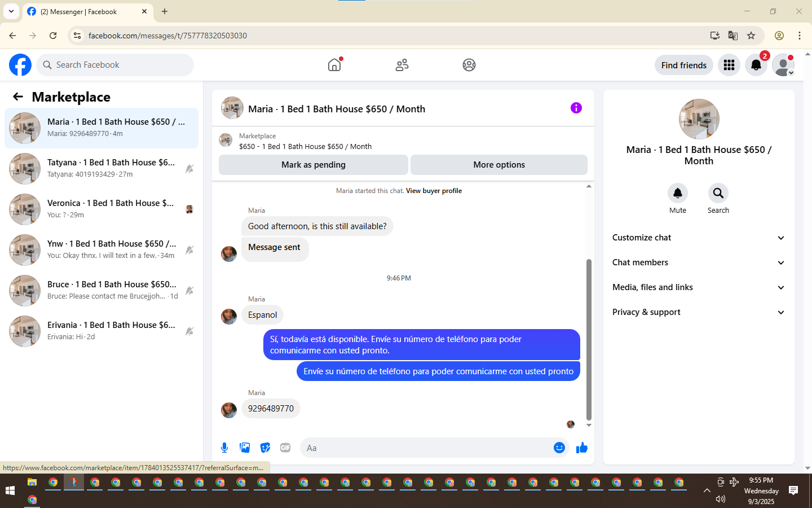
Task: Open Bruce's conversation in the list
Action: (101, 291)
